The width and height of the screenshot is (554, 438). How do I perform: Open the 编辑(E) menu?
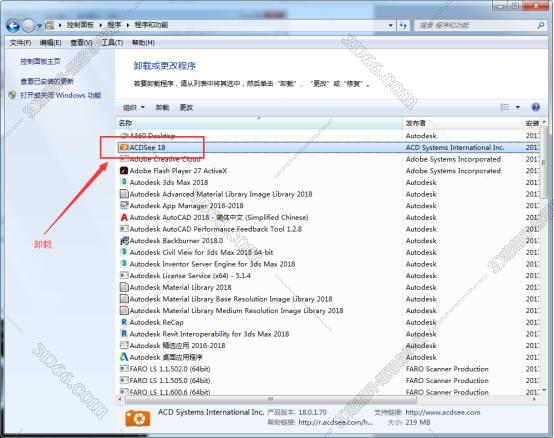(x=51, y=43)
